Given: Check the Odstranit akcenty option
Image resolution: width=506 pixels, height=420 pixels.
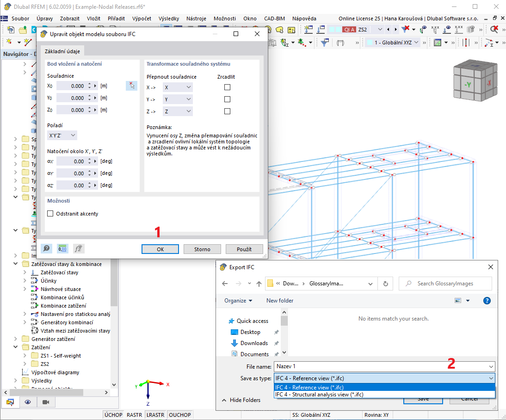Looking at the screenshot, I should (50, 213).
